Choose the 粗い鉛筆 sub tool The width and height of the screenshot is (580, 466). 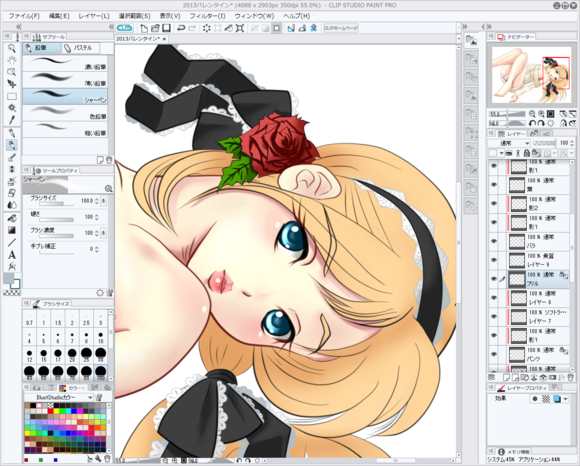point(65,130)
